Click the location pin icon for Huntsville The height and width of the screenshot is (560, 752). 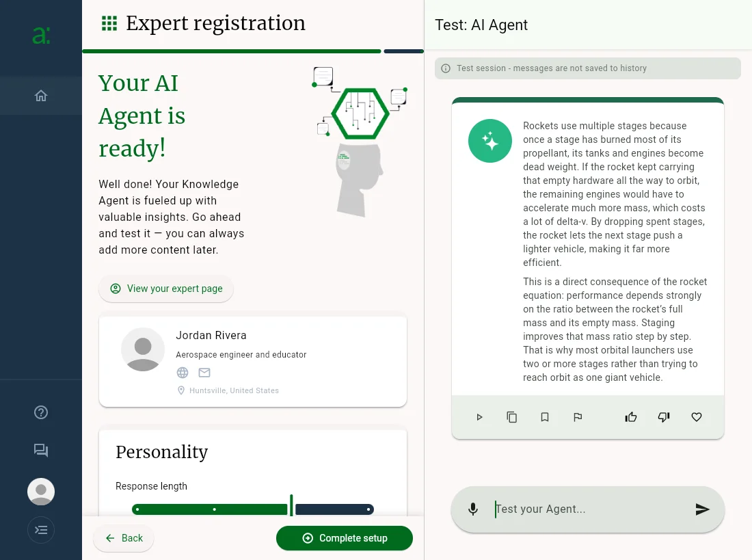180,390
